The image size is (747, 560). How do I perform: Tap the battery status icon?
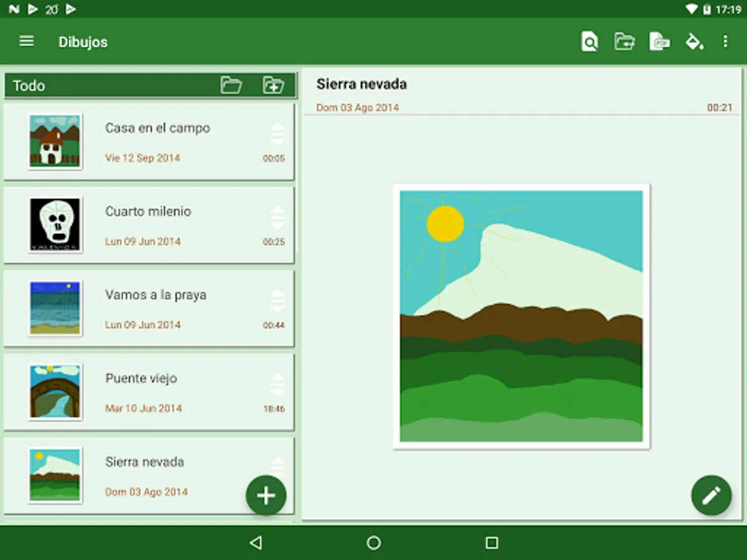[707, 9]
